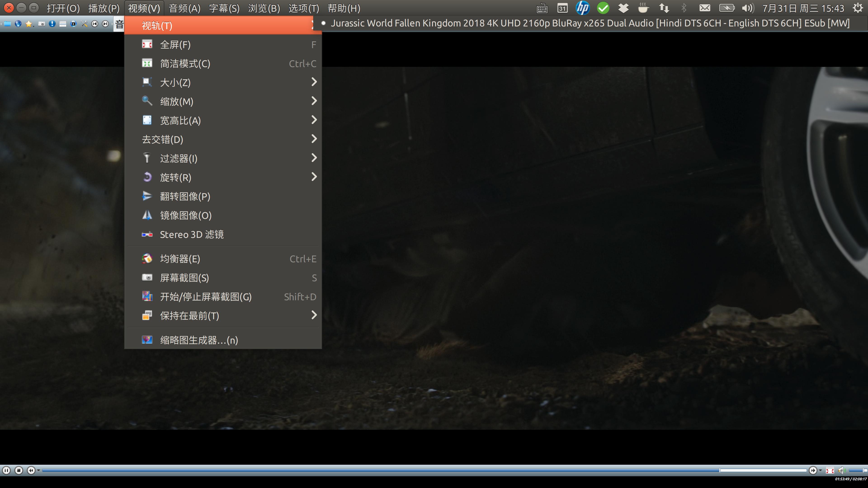Open the keyboard input indicator in system tray
This screenshot has height=488, width=868.
[x=542, y=8]
